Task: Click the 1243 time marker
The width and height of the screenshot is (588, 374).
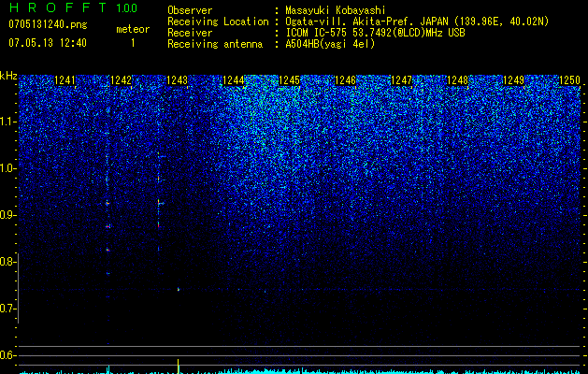Action: (177, 80)
